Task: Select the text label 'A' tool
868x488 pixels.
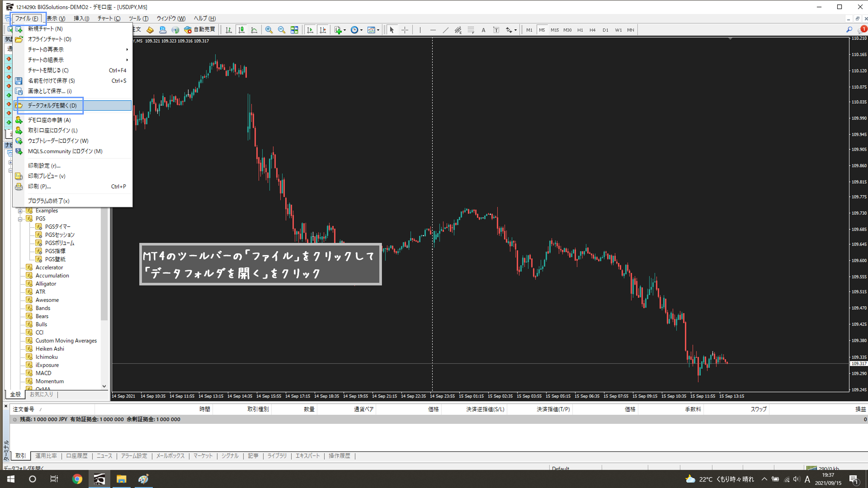Action: [483, 30]
